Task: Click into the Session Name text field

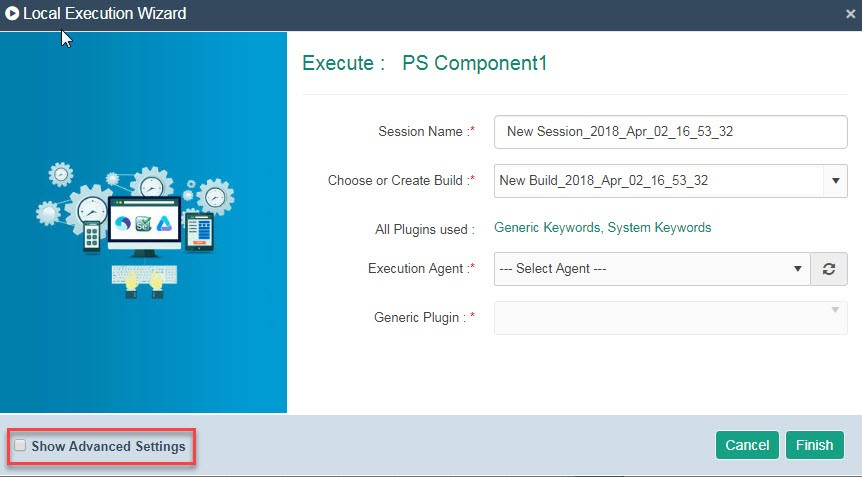Action: tap(671, 132)
